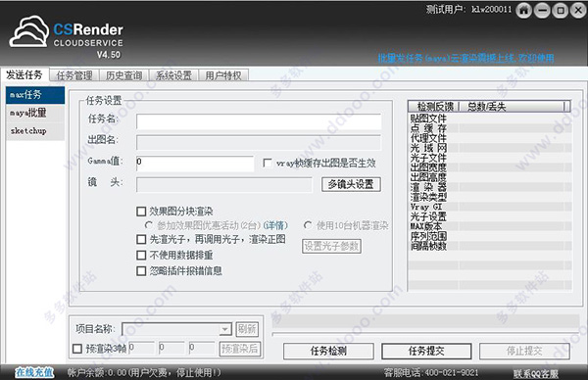The image size is (588, 380).
Task: Select the 点 缓 存 row
Action: pyautogui.click(x=490, y=128)
